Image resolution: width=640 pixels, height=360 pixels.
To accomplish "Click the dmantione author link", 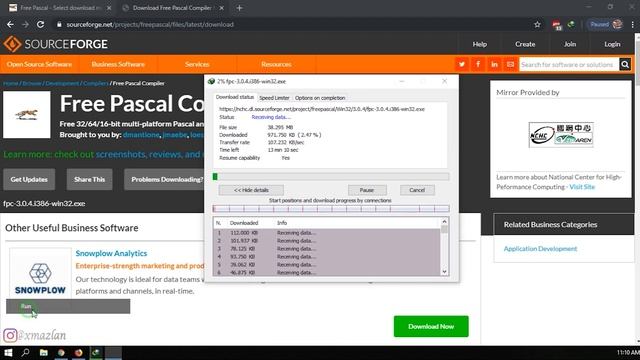I will (x=141, y=135).
